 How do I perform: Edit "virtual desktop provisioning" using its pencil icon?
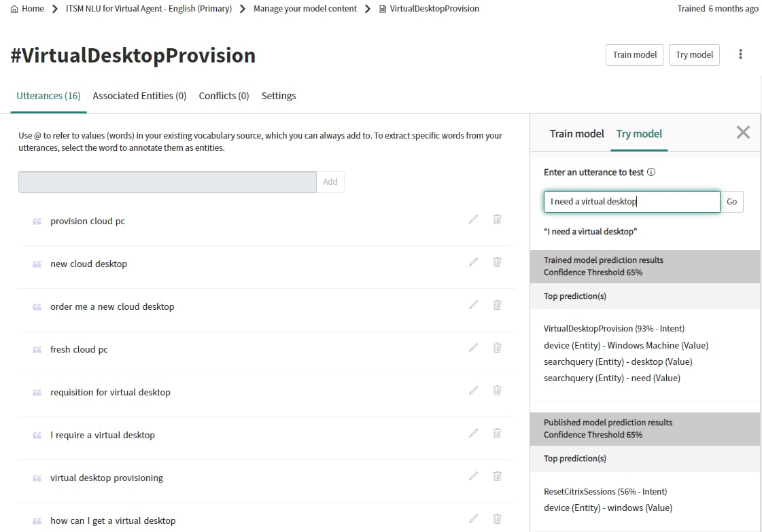pos(473,476)
